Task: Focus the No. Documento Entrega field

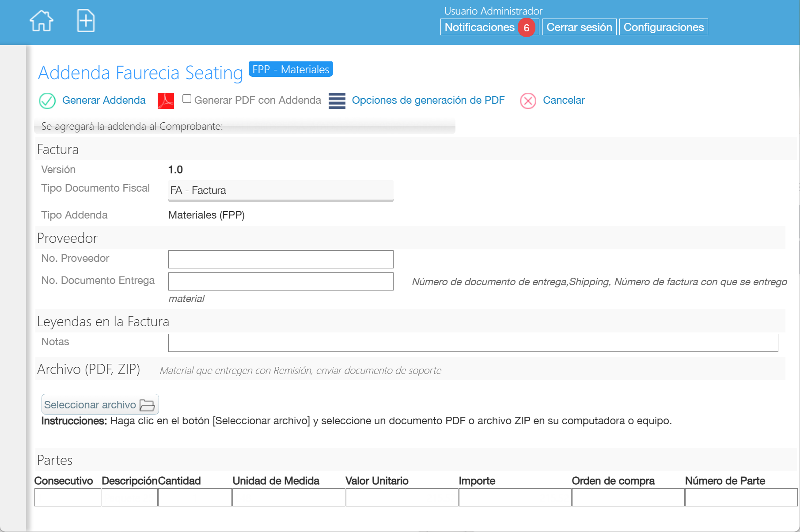Action: click(281, 281)
